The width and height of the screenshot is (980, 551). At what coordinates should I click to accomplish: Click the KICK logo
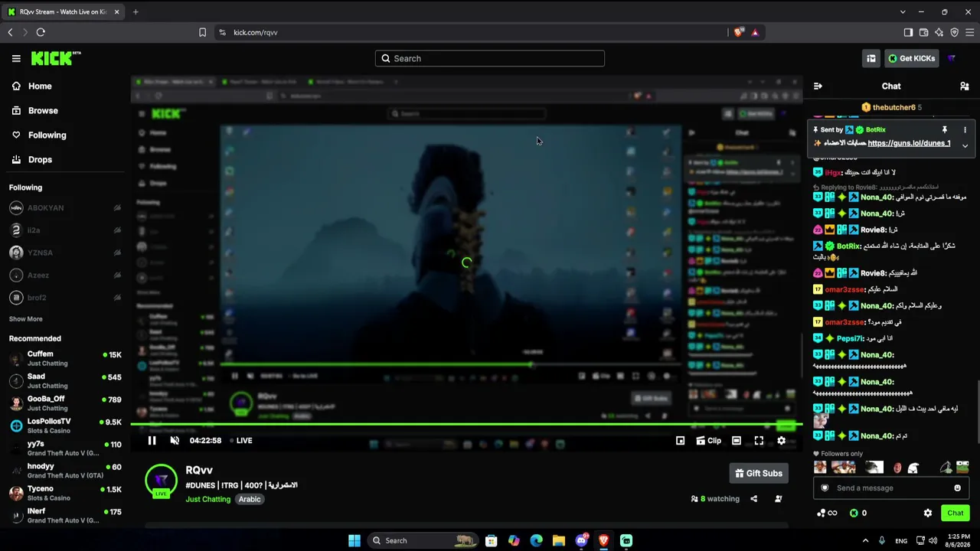55,58
